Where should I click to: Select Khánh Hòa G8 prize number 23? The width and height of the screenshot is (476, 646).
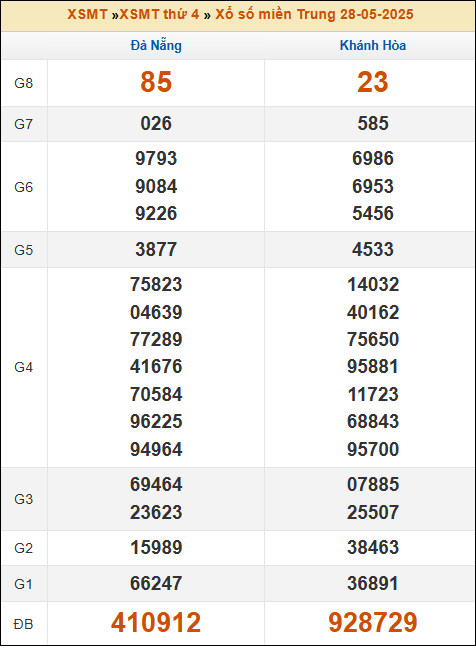point(373,82)
